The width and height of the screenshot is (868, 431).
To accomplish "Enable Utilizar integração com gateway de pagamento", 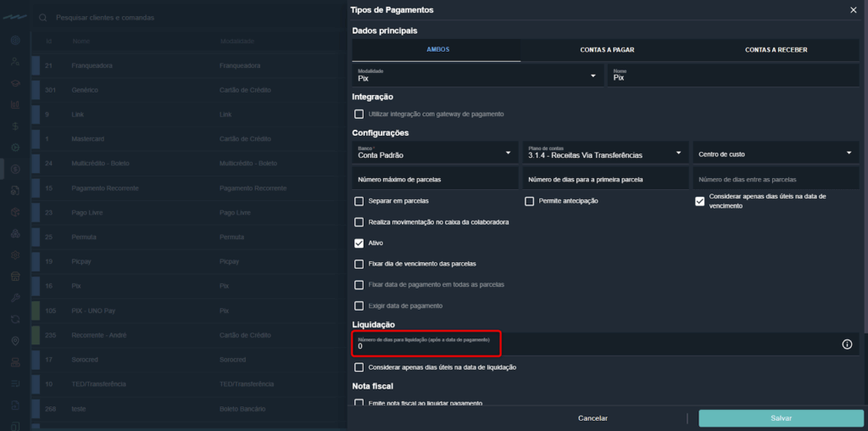I will [359, 114].
